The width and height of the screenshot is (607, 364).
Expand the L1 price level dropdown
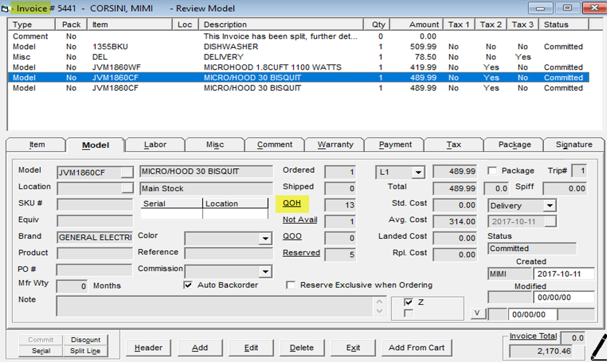coord(418,172)
